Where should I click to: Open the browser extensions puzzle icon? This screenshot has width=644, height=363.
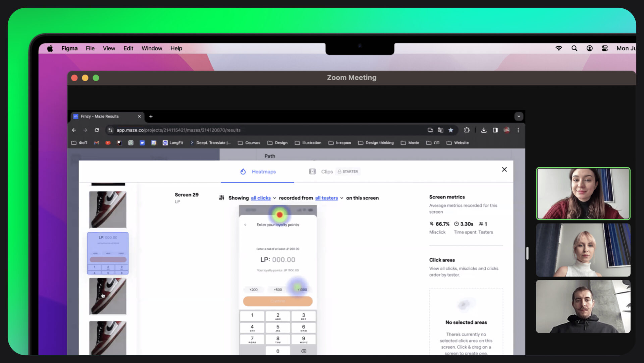(x=467, y=130)
